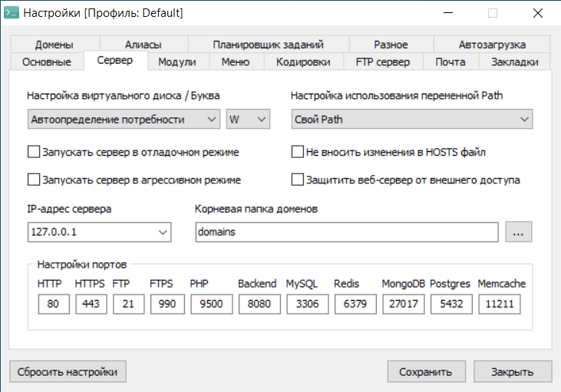Click the FTPS port field showing 990
Viewport: 561px width, 392px height.
coord(167,304)
